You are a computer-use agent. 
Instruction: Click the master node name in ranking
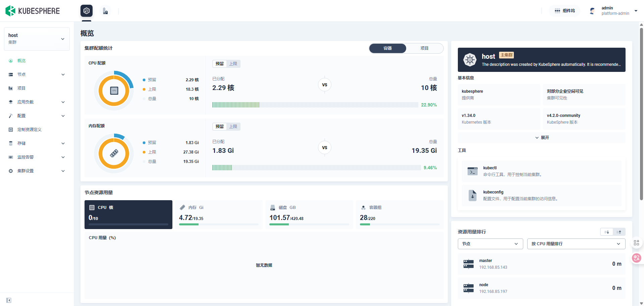point(486,261)
